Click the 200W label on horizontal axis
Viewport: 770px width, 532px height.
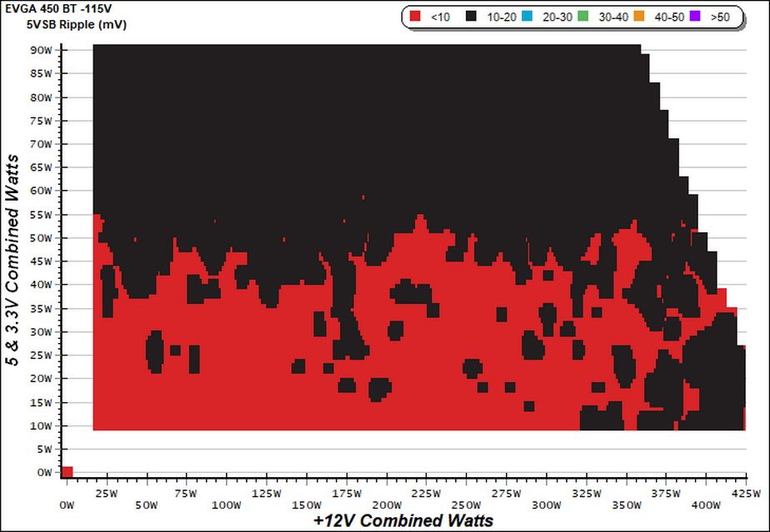point(387,505)
